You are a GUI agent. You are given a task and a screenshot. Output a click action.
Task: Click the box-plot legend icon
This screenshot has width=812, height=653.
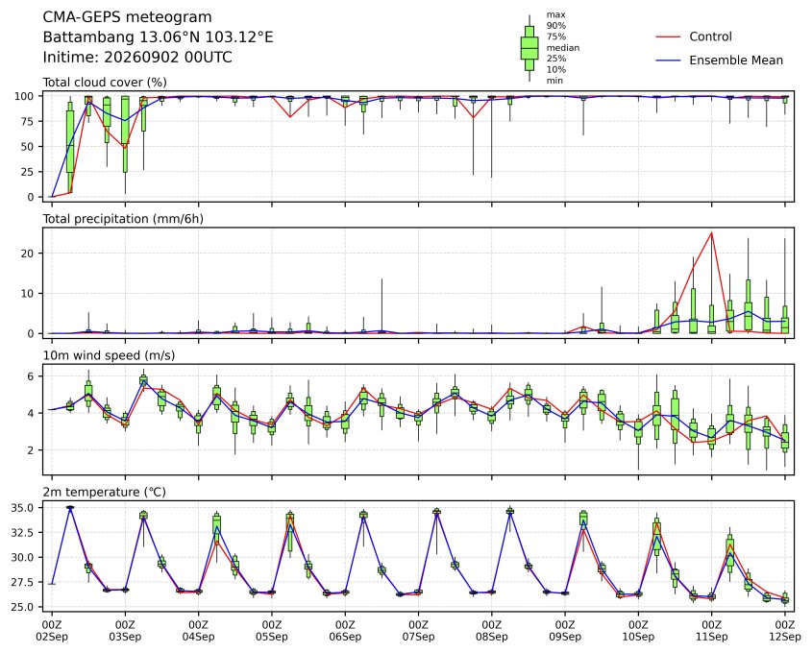point(529,48)
